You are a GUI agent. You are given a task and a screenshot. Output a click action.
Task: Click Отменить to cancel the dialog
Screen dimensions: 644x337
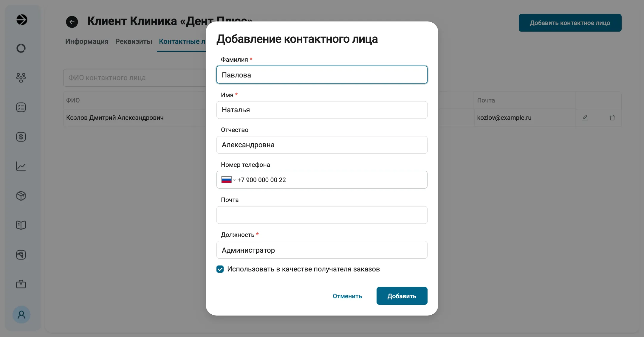[347, 296]
